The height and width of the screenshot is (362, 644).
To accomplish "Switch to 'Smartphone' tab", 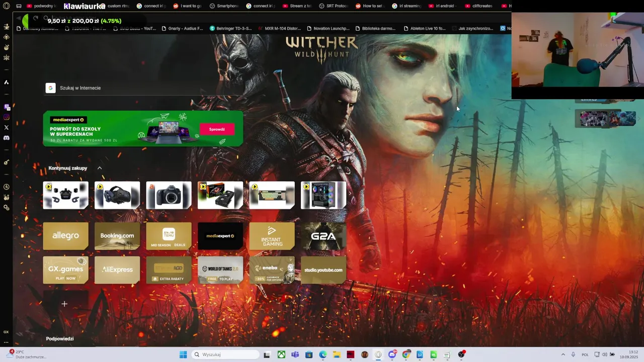I will [x=224, y=6].
